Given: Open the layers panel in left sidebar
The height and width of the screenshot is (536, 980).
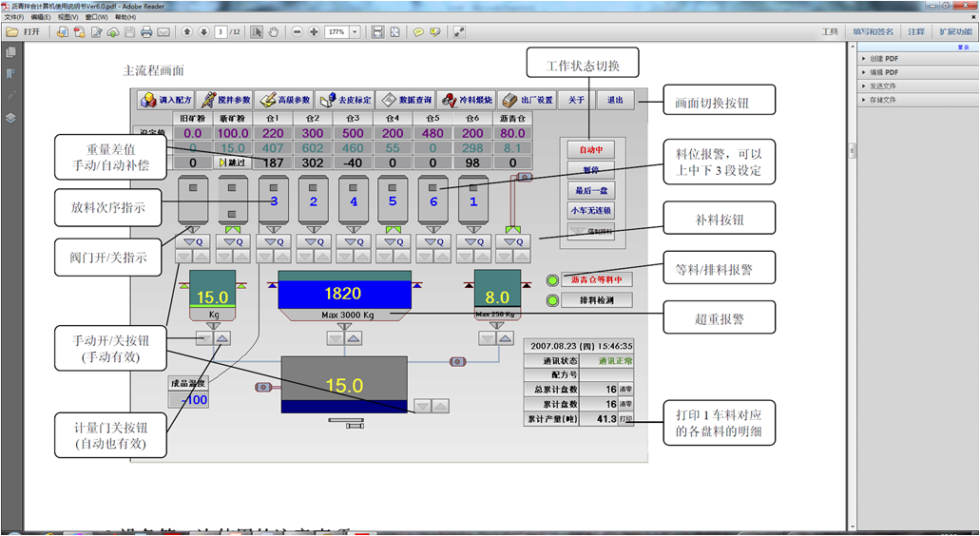Looking at the screenshot, I should (10, 118).
